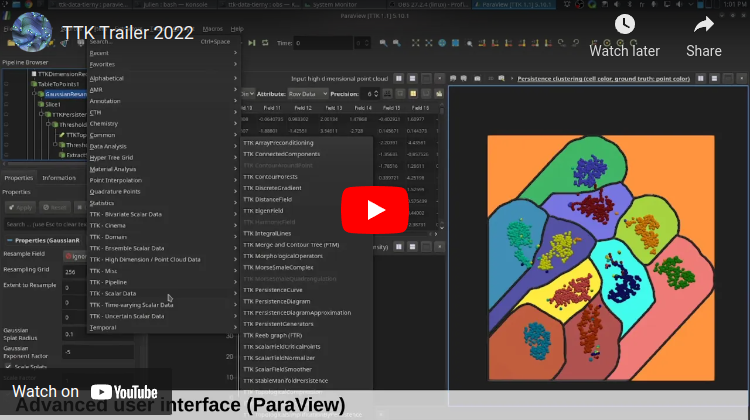The image size is (750, 420).
Task: Open the Attribute Row Data dropdown
Action: [308, 94]
